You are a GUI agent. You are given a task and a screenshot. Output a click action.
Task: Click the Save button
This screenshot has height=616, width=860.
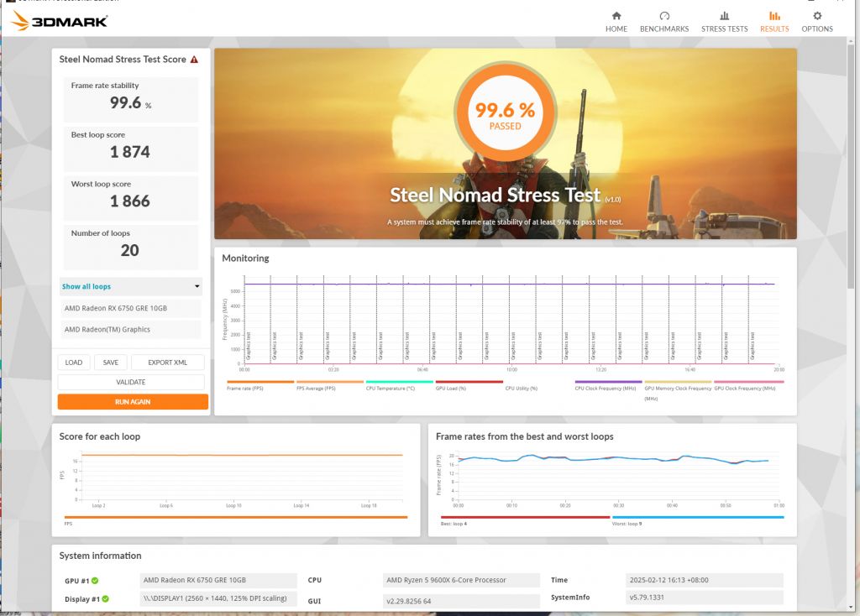(x=111, y=363)
